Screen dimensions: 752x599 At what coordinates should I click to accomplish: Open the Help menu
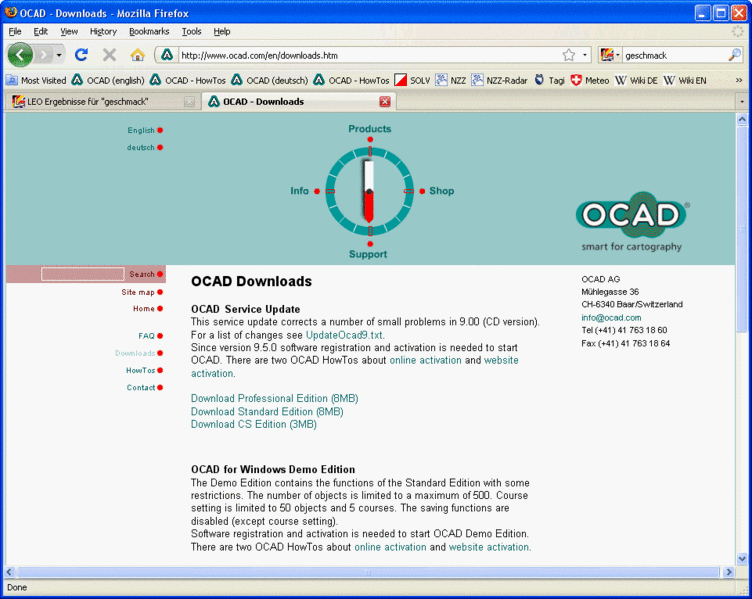tap(222, 31)
